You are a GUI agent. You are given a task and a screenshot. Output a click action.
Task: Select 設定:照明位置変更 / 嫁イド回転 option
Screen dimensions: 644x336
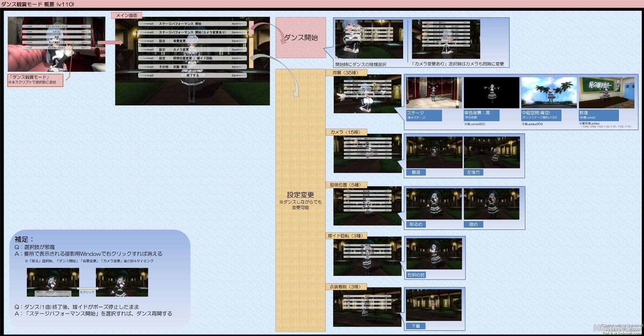click(x=193, y=58)
